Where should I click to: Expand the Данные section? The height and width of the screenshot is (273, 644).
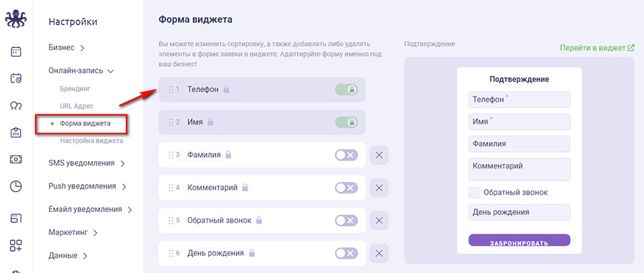click(x=68, y=256)
